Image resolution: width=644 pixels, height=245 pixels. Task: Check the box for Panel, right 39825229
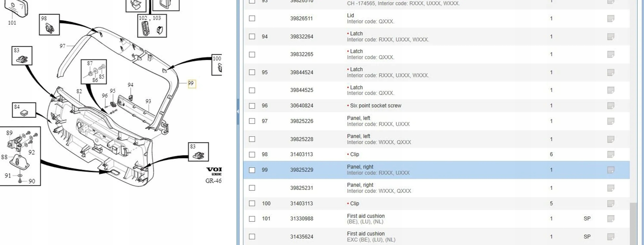pos(252,170)
